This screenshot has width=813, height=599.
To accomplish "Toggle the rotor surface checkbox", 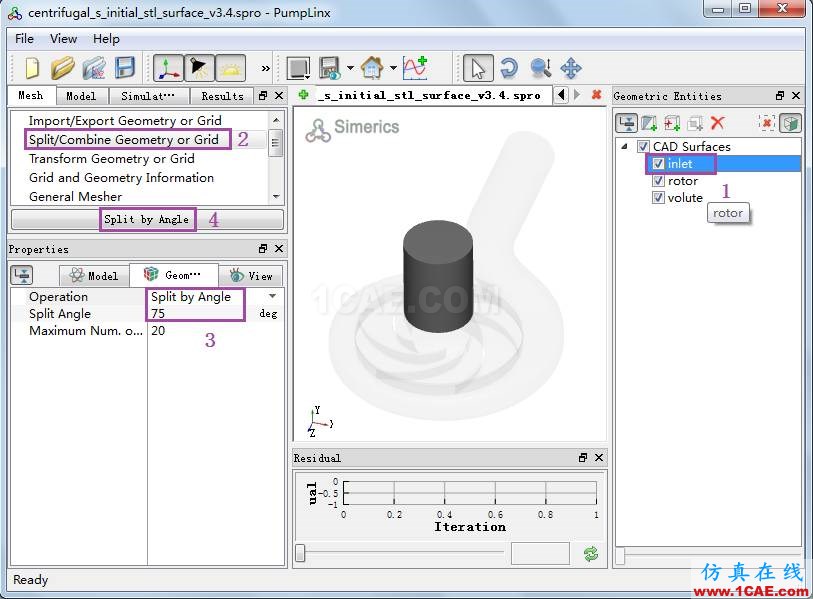I will coord(658,181).
